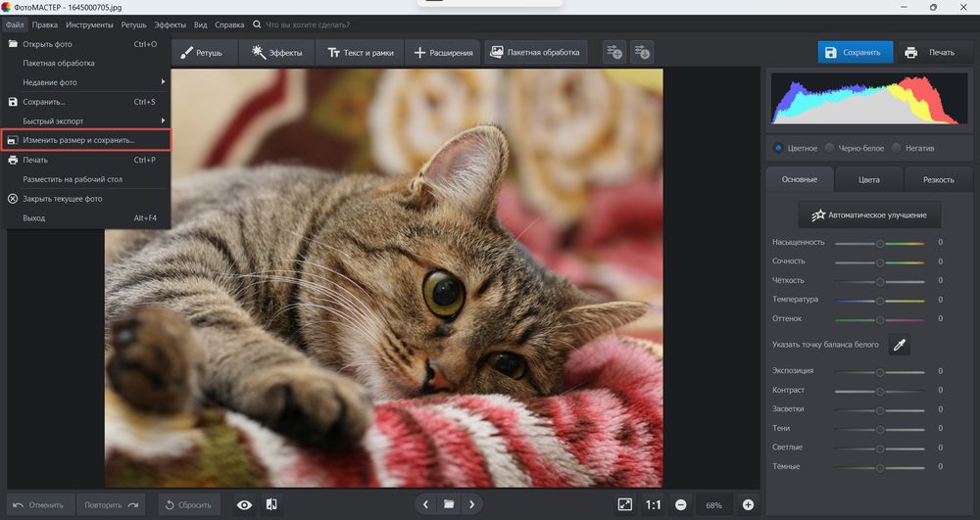
Task: Open the folder browse icon below photo
Action: [x=449, y=504]
